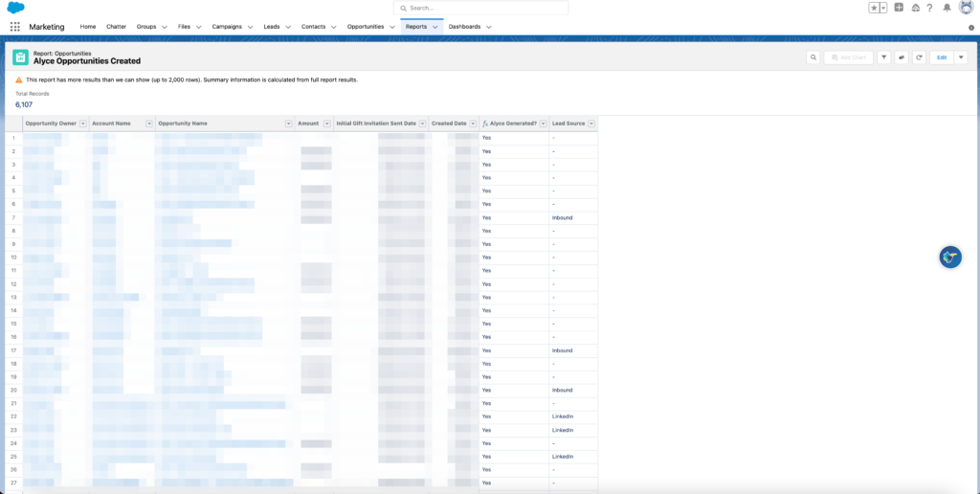Click the Alyce Opportunities Created report title

click(x=87, y=61)
